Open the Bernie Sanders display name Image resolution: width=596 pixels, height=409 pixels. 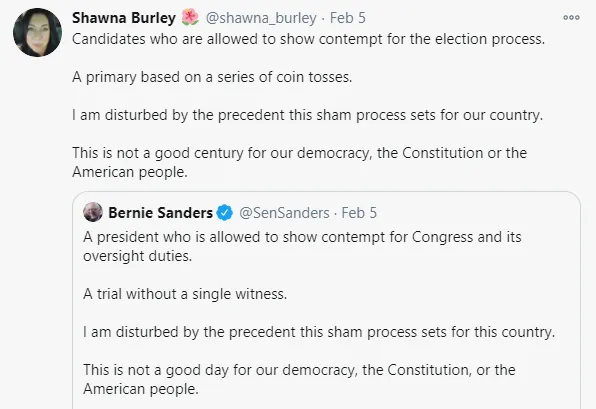click(160, 213)
